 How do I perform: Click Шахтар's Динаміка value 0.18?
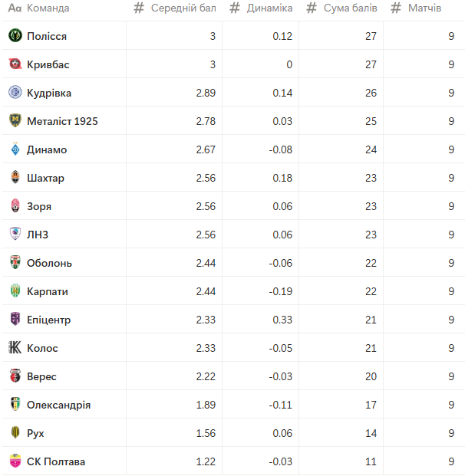pos(282,179)
